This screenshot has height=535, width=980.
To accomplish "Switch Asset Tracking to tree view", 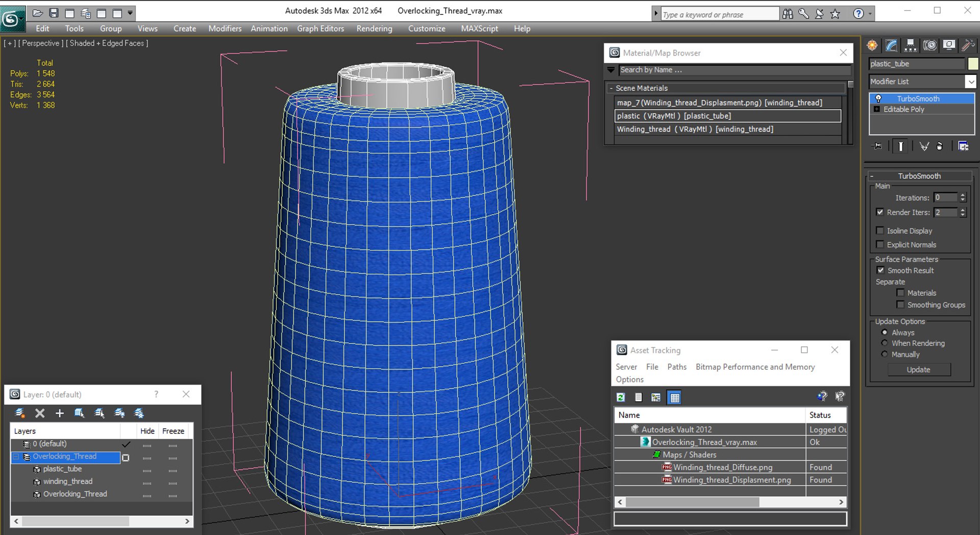I will (x=656, y=397).
